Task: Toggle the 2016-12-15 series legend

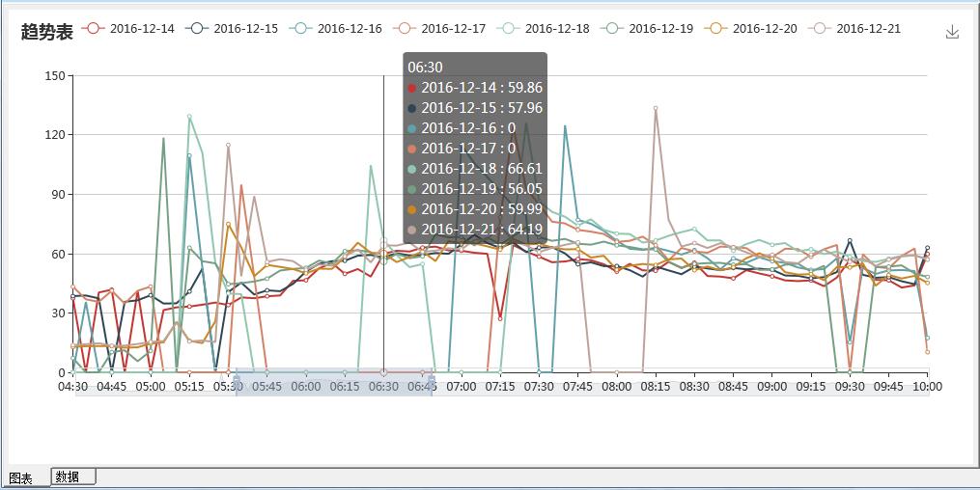Action: point(232,28)
